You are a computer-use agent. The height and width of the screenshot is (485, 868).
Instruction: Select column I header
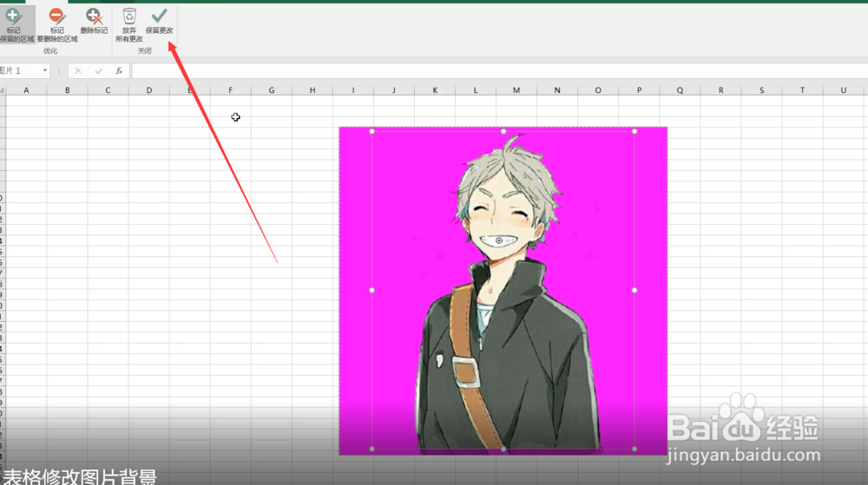coord(353,90)
